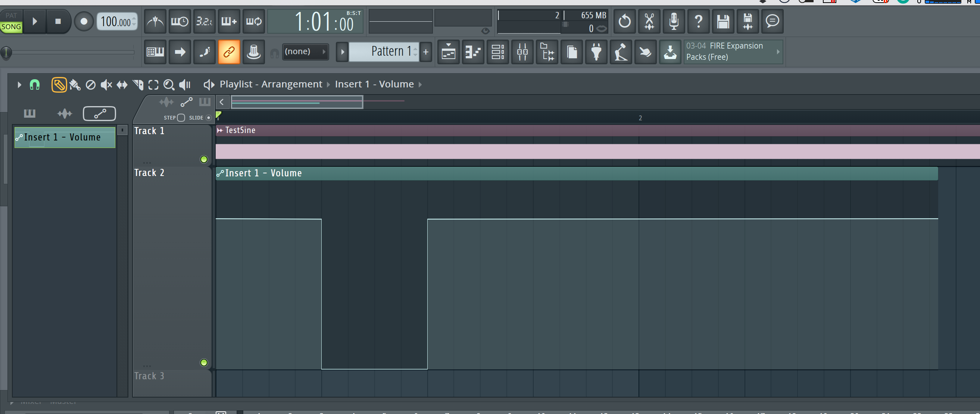Open the (none) MIDI controller dropdown
Viewport: 980px width, 414px height.
306,52
